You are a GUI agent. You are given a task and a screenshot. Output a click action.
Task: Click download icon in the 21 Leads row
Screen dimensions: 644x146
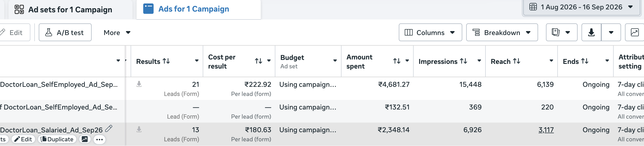[x=139, y=84]
